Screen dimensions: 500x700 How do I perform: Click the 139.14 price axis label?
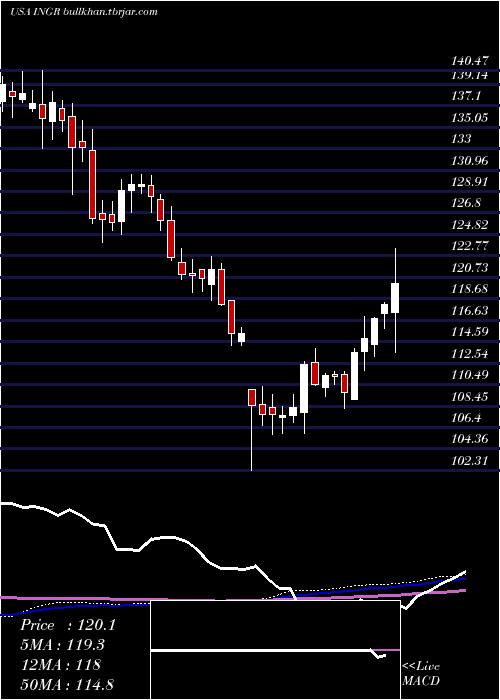(469, 75)
